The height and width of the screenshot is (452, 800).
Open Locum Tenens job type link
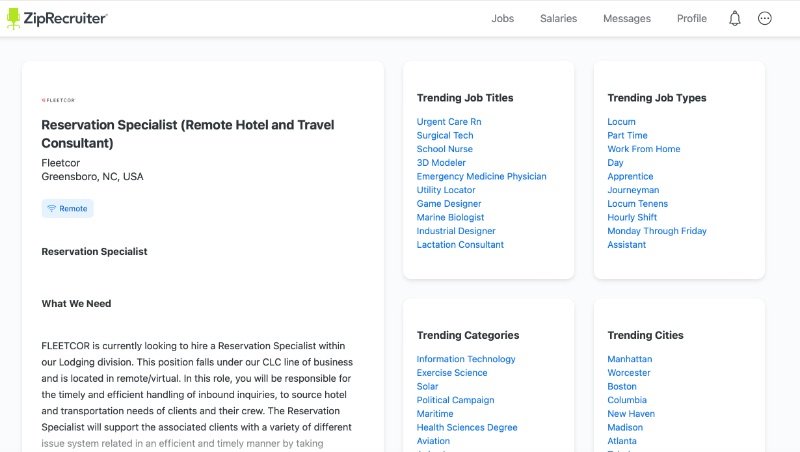[637, 204]
